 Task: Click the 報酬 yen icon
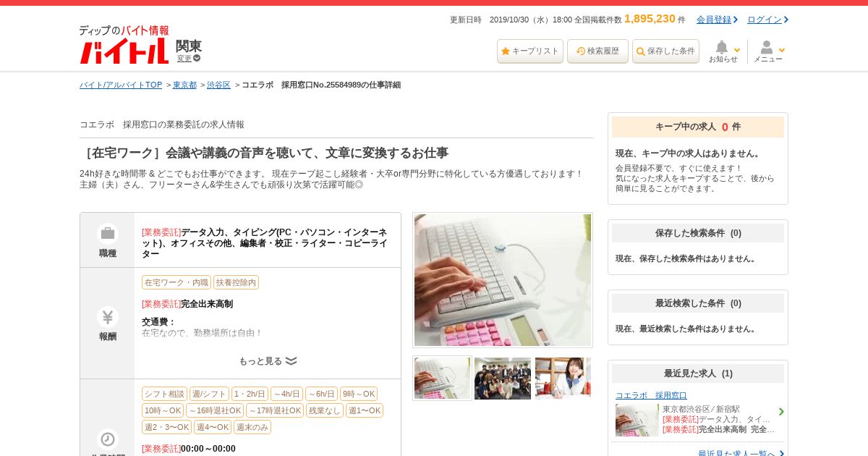coord(108,317)
